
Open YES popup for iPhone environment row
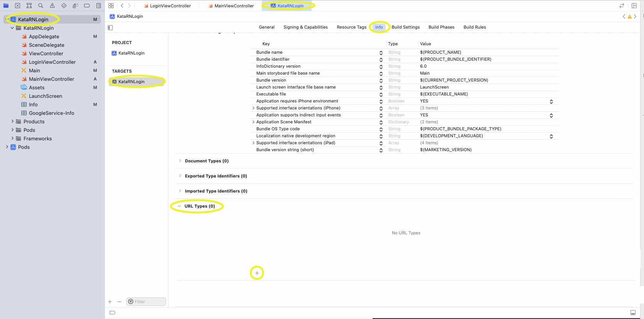(551, 101)
